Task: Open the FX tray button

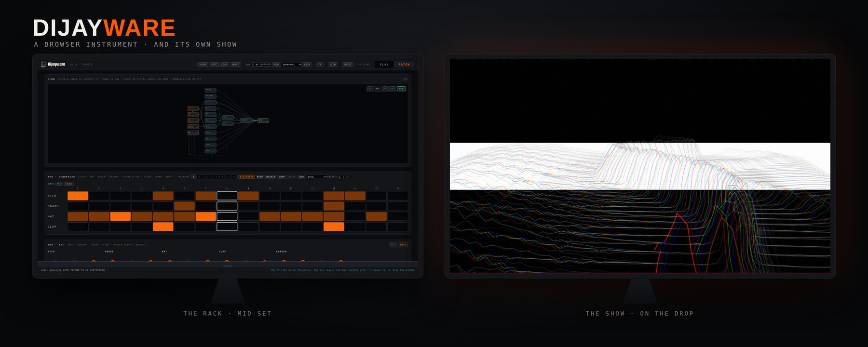Action: pos(320,65)
